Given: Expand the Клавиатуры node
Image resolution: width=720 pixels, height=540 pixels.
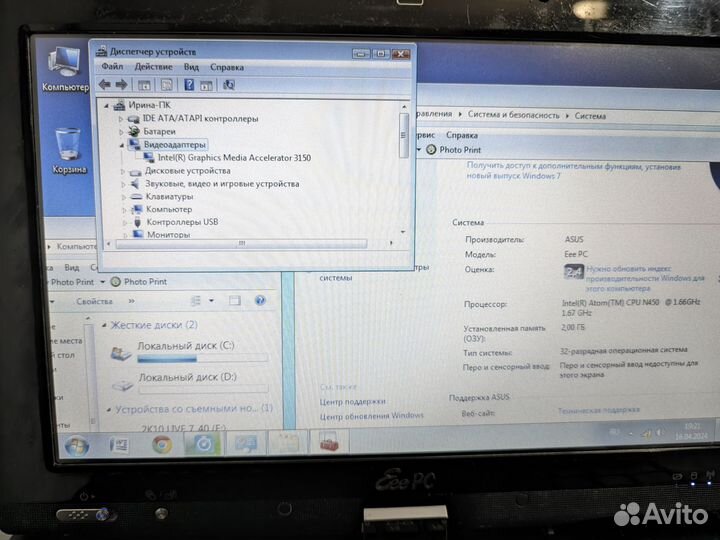Looking at the screenshot, I should (124, 197).
